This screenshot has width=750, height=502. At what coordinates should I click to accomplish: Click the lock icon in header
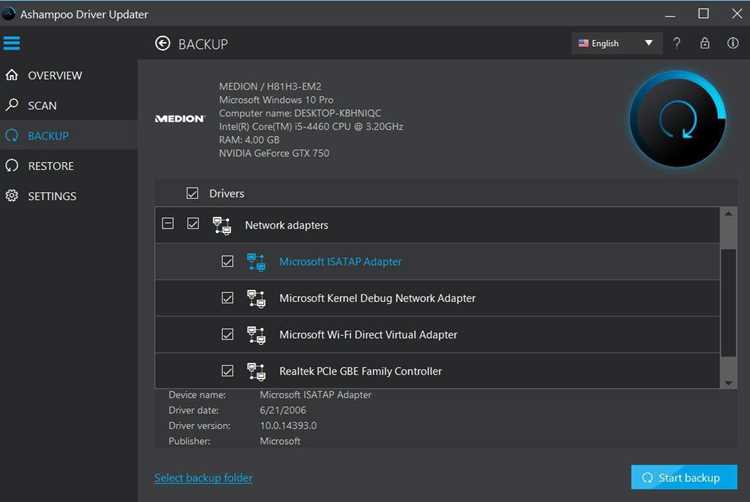pos(705,43)
